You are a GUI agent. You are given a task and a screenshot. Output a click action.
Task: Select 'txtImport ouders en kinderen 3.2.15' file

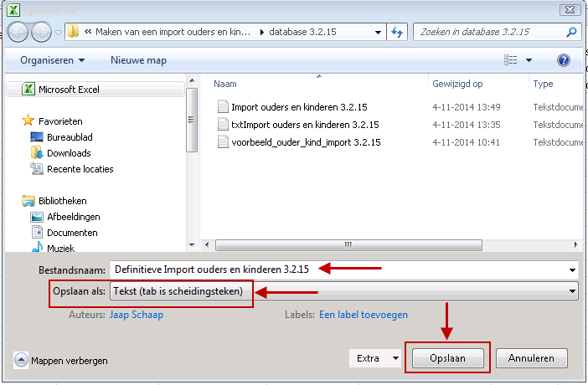304,125
